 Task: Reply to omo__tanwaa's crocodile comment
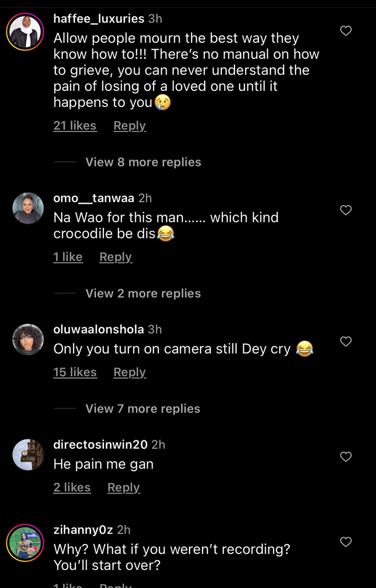point(115,257)
